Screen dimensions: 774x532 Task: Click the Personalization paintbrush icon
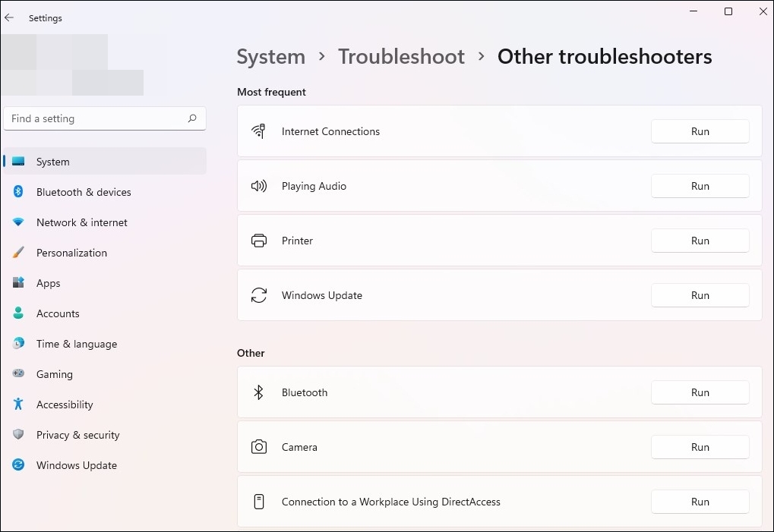tap(19, 253)
